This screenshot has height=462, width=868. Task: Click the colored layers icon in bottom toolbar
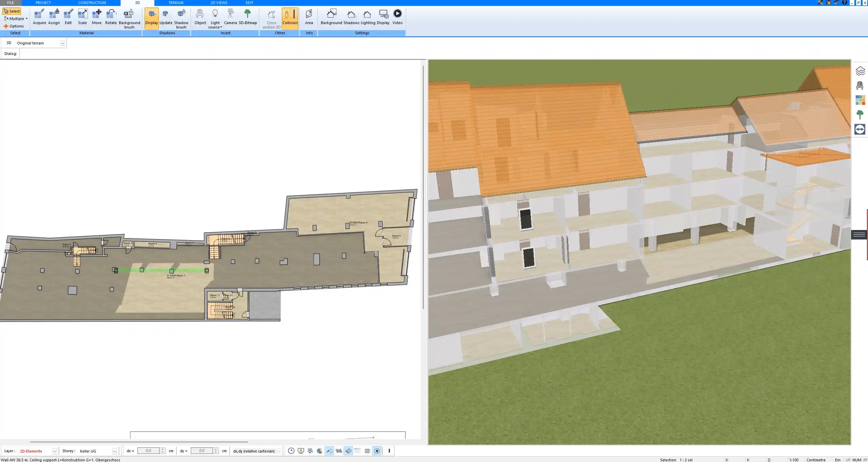[319, 451]
